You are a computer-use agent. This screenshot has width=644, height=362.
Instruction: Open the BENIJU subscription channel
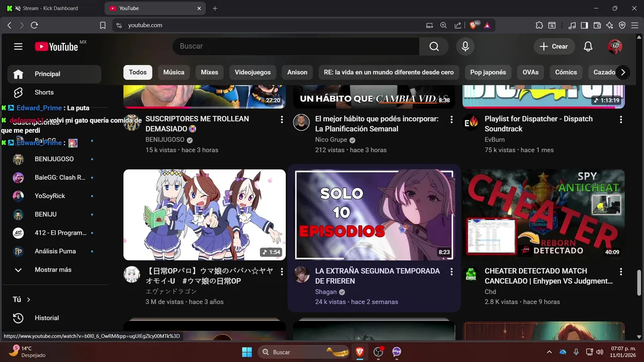coord(54,214)
